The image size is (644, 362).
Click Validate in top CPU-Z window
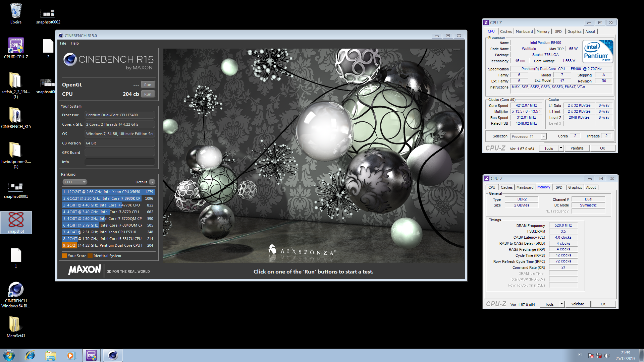click(577, 148)
